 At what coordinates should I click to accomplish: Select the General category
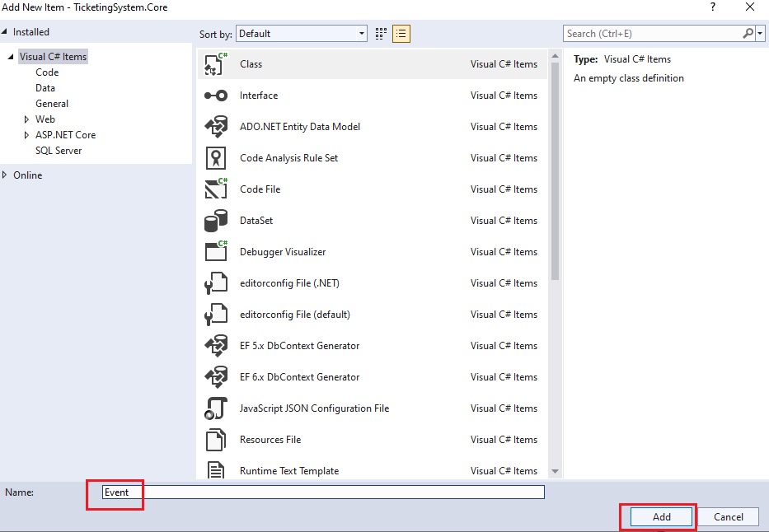51,104
